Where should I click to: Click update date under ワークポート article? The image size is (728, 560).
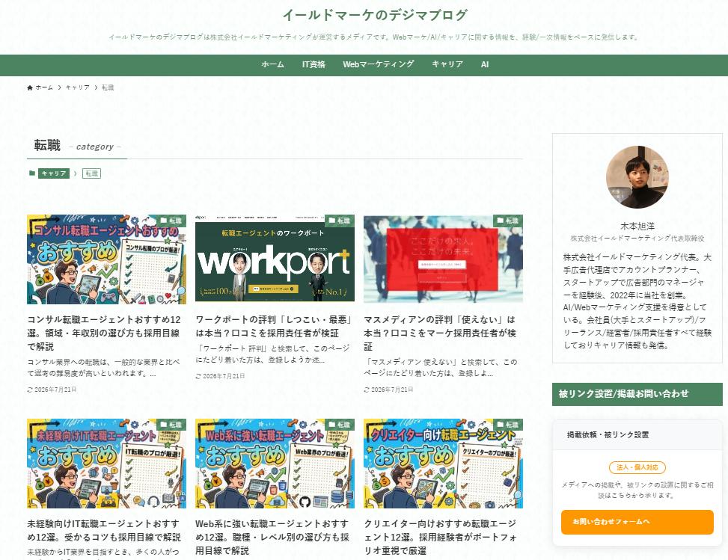[x=220, y=376]
